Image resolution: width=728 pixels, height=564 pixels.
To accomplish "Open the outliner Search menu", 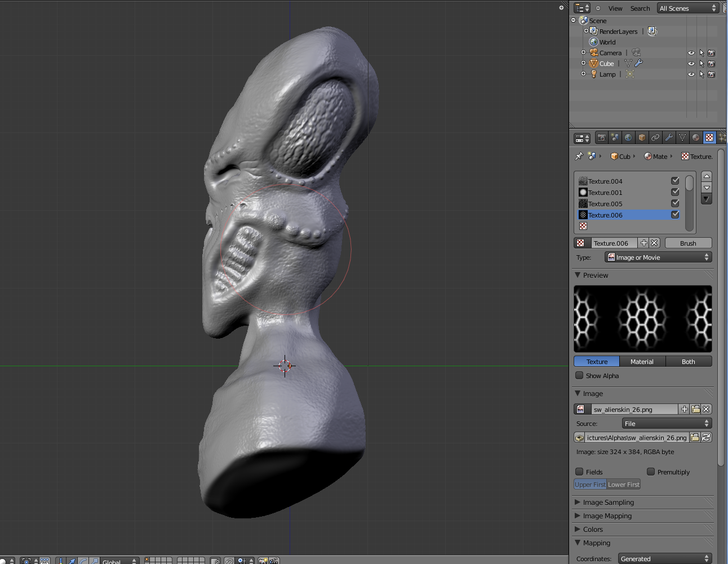I will pyautogui.click(x=640, y=8).
